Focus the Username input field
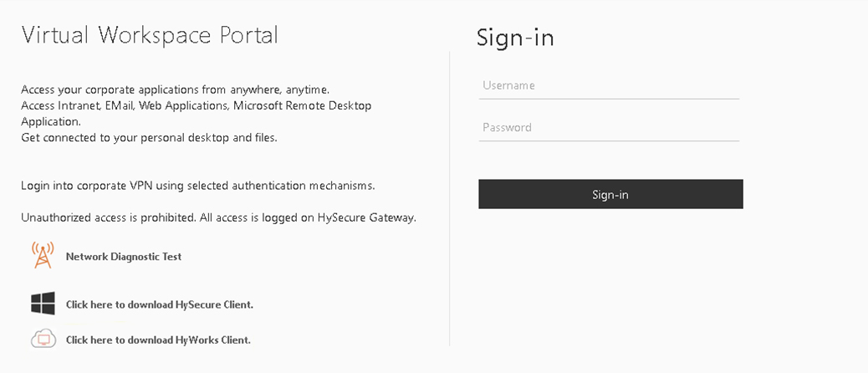 [609, 85]
